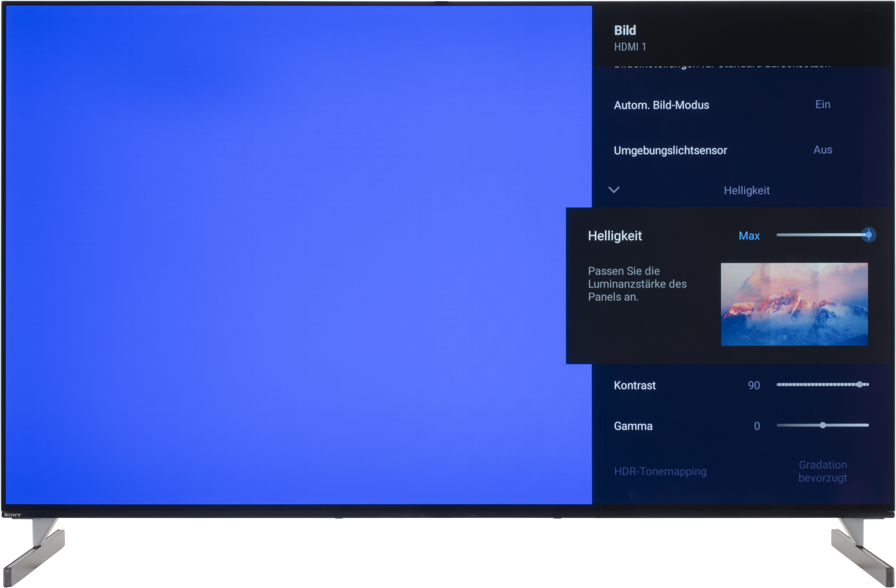The width and height of the screenshot is (896, 588).
Task: Click the Helligkeit slider handle at Max
Action: click(x=868, y=235)
